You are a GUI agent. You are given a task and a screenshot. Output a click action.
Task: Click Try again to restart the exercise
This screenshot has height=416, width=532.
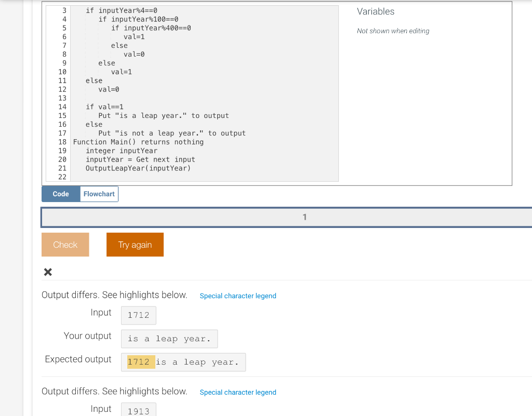pos(135,244)
